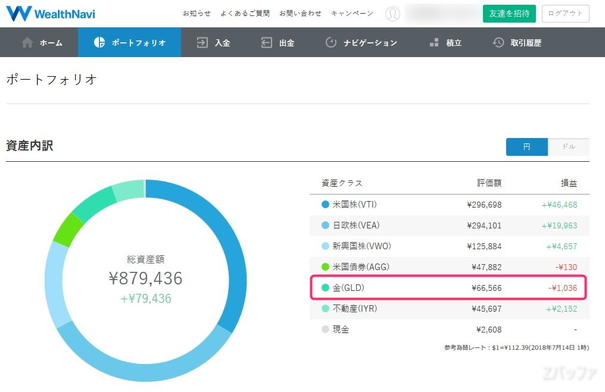The width and height of the screenshot is (605, 392).
Task: Click the 金(GLD) label
Action: [x=348, y=288]
